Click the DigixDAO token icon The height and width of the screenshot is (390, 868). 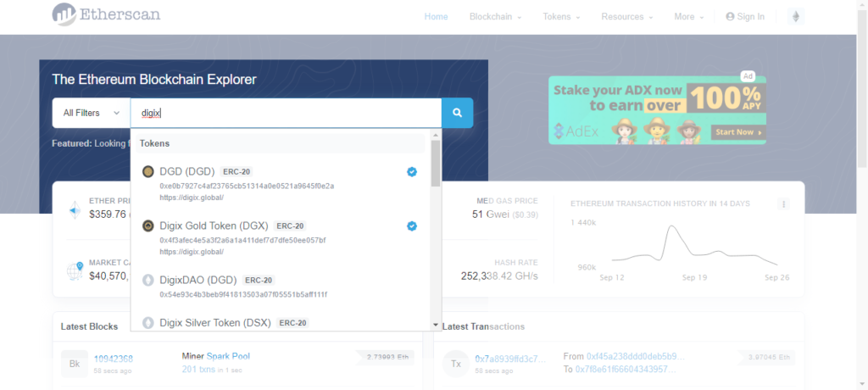tap(147, 281)
